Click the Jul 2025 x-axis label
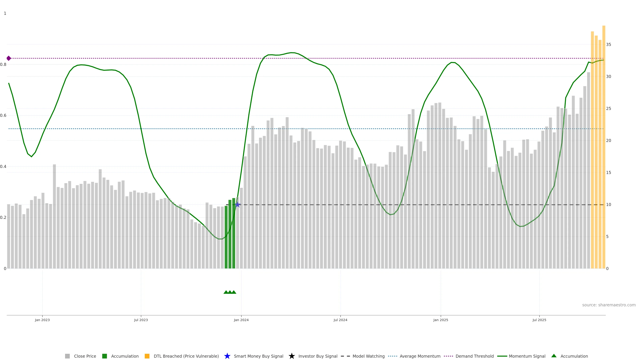 539,320
